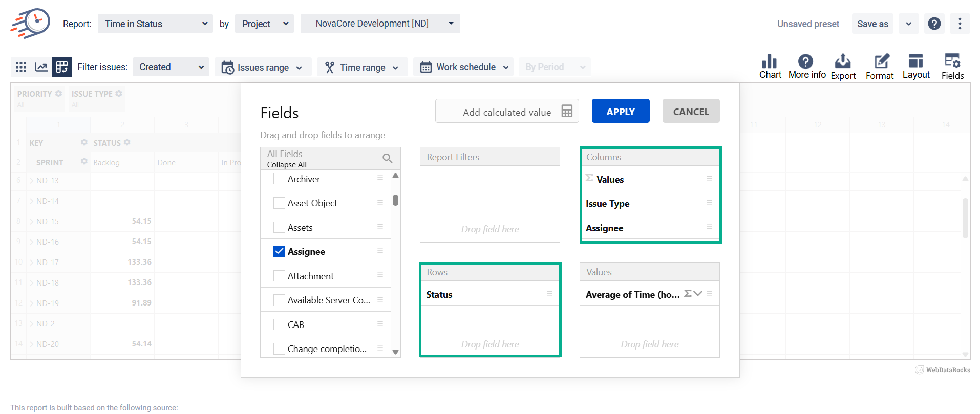980x414 pixels.
Task: Open the Work schedule menu
Action: [x=464, y=67]
